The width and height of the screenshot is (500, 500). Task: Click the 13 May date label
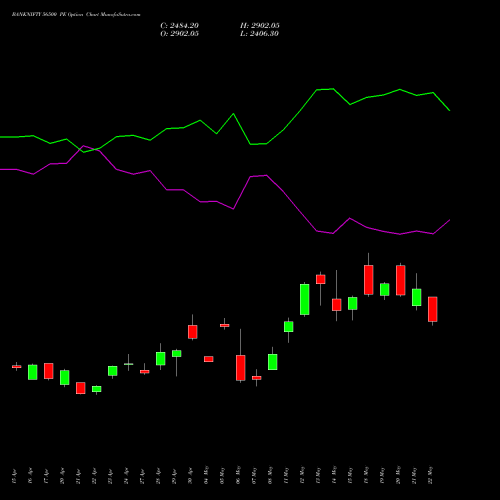[x=318, y=475]
